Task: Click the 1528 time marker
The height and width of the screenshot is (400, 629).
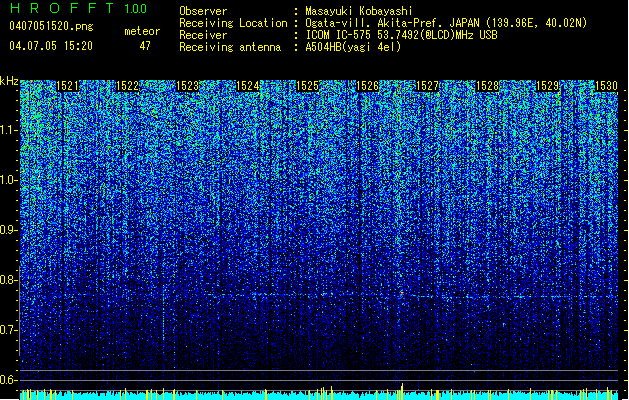Action: 487,86
